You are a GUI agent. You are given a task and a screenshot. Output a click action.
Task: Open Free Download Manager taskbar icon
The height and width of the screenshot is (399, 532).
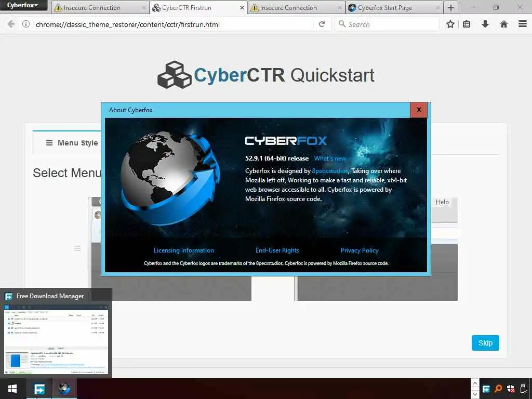click(39, 389)
